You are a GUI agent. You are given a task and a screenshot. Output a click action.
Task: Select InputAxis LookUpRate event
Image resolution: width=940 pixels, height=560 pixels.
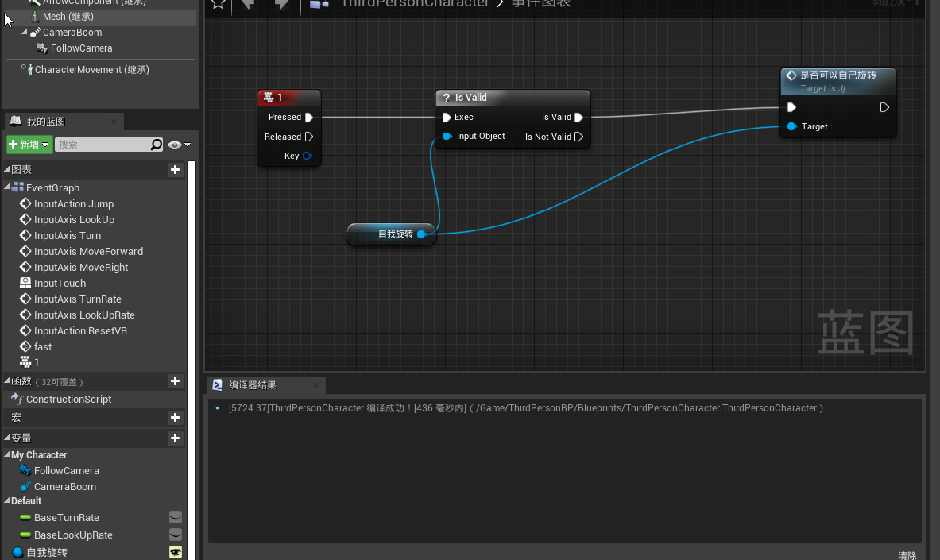tap(84, 315)
